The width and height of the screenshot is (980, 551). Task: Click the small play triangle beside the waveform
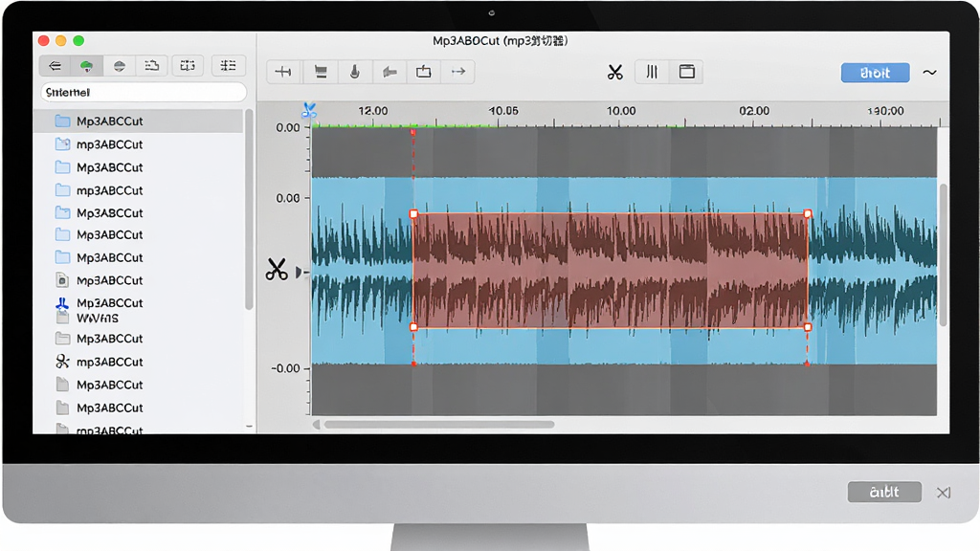click(300, 272)
